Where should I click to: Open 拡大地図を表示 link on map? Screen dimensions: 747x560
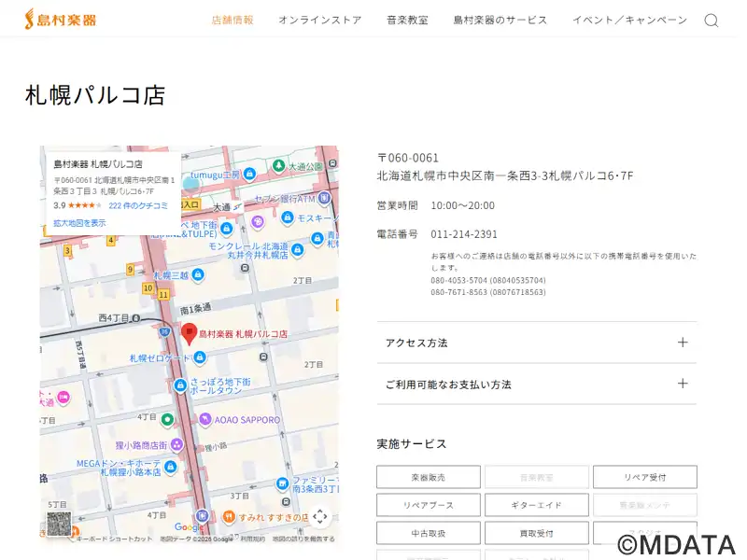79,223
